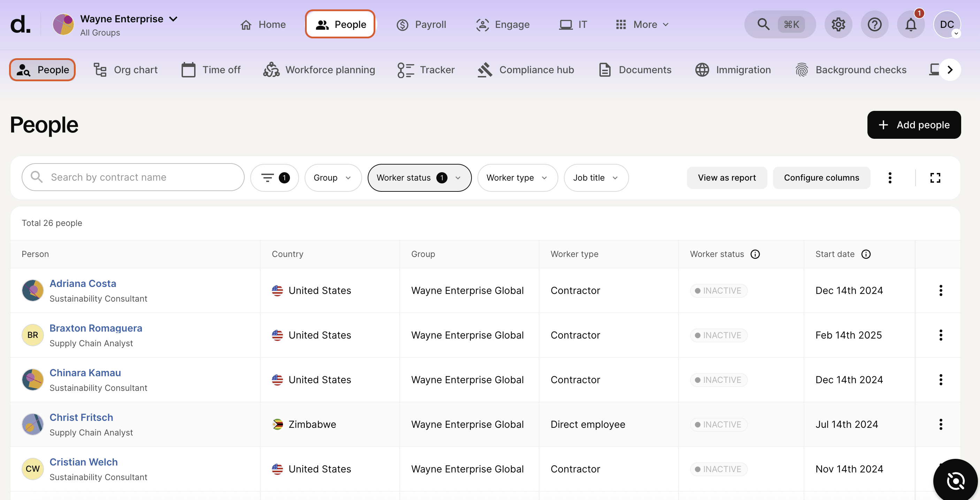Open the Immigration tab
The height and width of the screenshot is (500, 980).
click(733, 70)
